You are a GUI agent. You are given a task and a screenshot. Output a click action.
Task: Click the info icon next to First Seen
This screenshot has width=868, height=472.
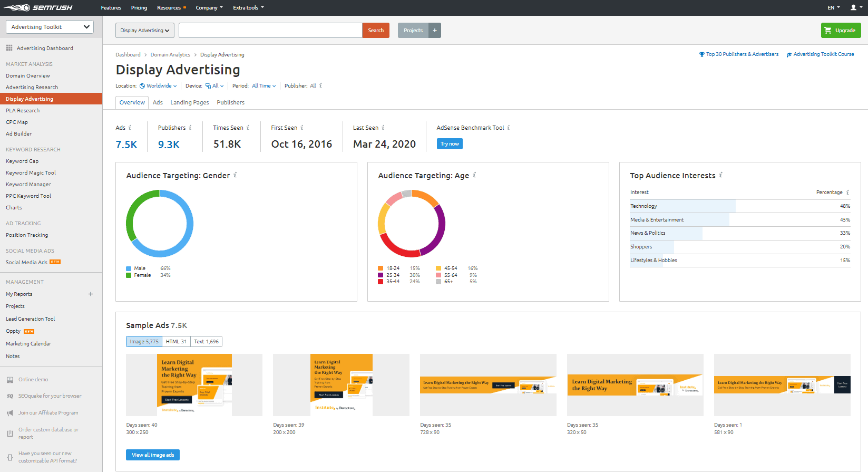(x=302, y=128)
